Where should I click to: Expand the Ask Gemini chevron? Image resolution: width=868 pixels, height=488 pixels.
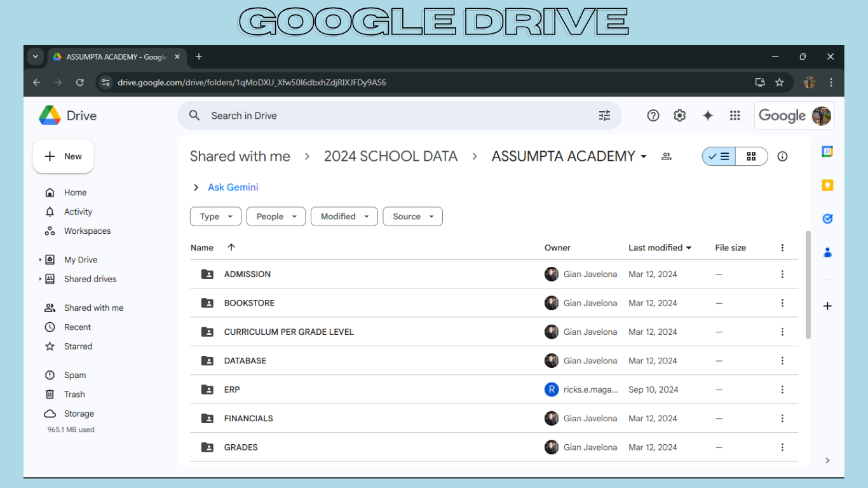click(196, 187)
